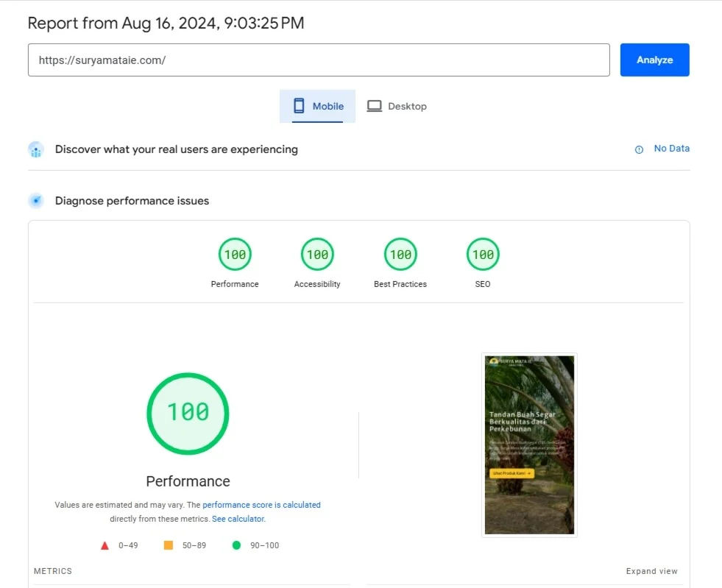Click the No Data link

tap(672, 148)
